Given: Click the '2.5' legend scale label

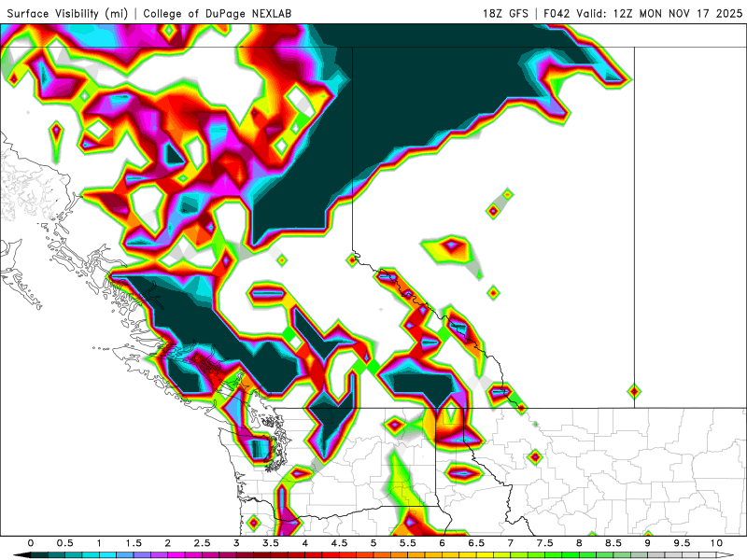Looking at the screenshot, I should click(x=202, y=543).
